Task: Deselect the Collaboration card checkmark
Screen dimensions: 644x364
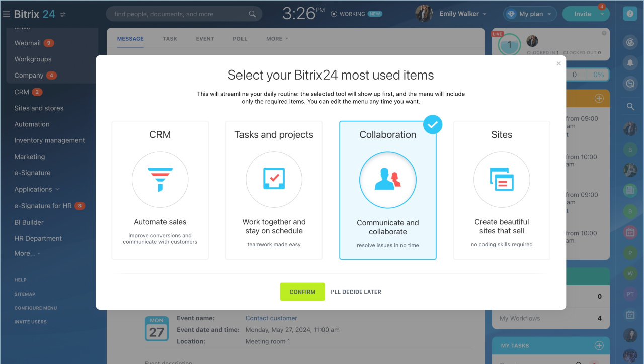Action: click(x=432, y=124)
